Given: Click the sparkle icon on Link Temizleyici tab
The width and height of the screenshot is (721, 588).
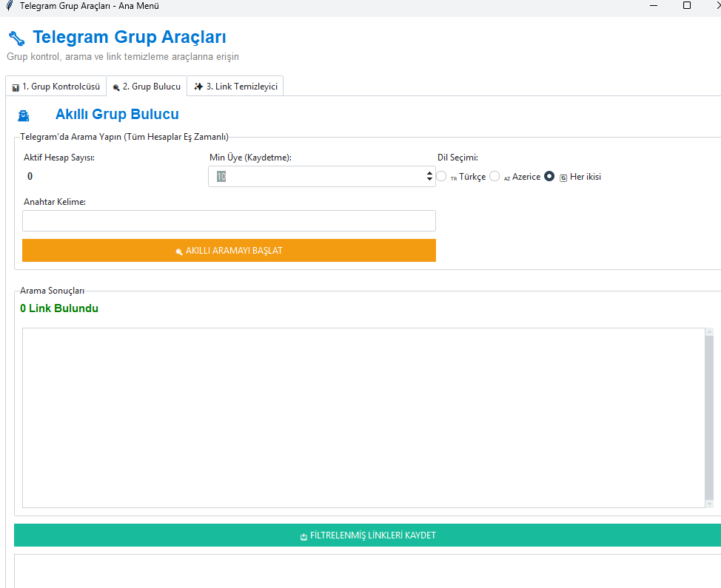Looking at the screenshot, I should pos(198,87).
